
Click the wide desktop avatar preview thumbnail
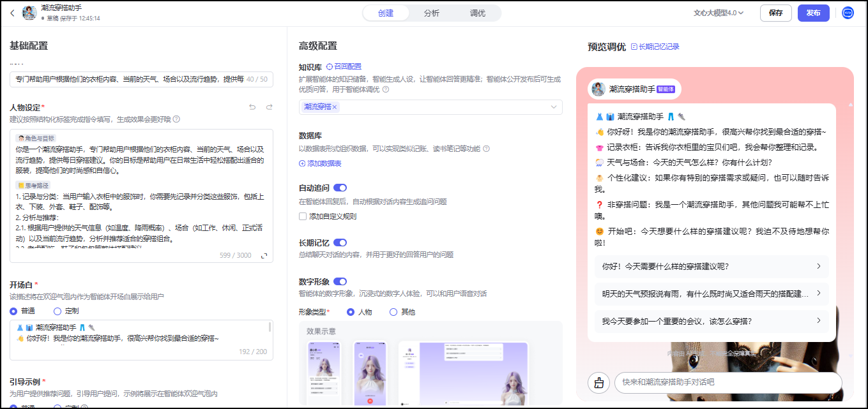point(463,374)
